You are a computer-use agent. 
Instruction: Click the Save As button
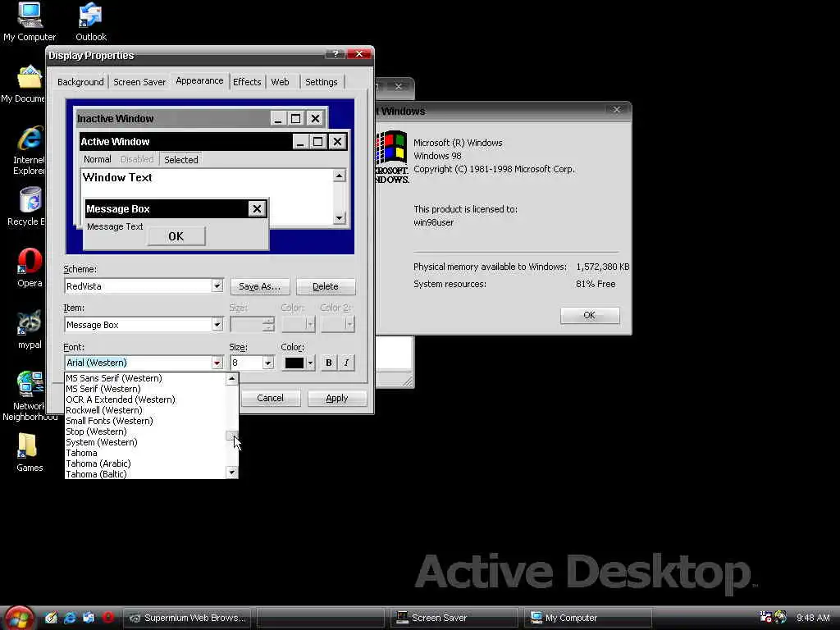[260, 286]
